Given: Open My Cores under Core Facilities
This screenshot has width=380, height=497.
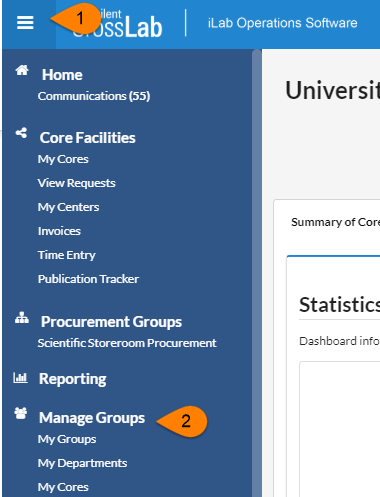Looking at the screenshot, I should pyautogui.click(x=63, y=159).
